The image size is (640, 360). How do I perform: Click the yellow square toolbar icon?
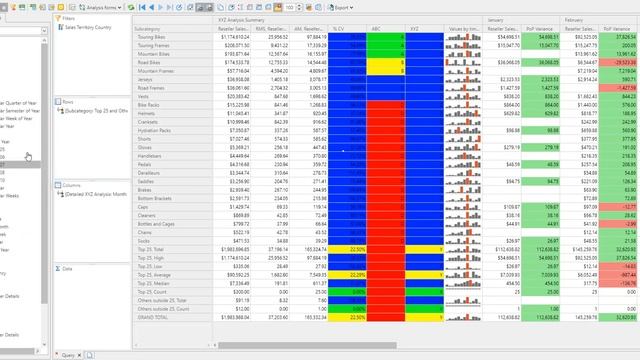tap(61, 7)
